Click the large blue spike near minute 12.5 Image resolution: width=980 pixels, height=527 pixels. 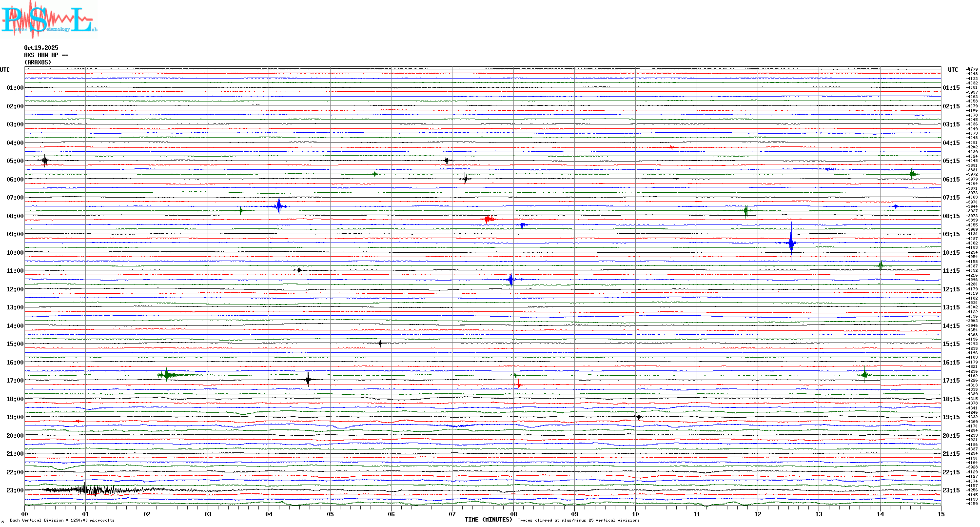(791, 243)
